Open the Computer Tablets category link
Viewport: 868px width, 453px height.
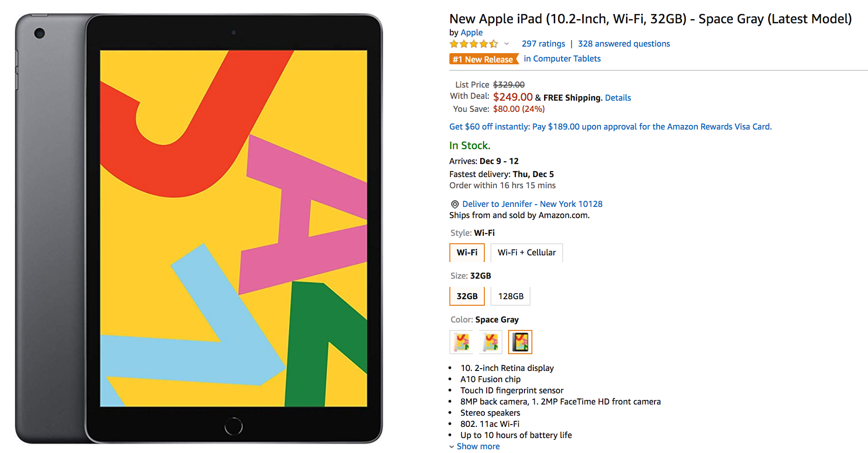click(x=562, y=59)
